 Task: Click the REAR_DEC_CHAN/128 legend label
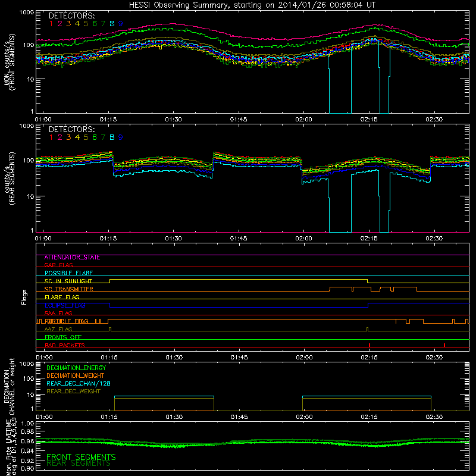click(x=79, y=384)
